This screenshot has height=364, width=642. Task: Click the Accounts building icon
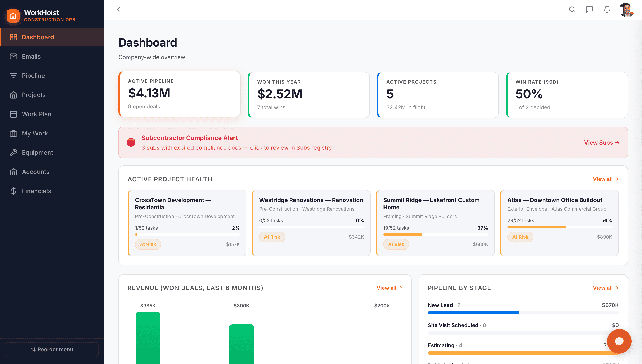tap(14, 172)
